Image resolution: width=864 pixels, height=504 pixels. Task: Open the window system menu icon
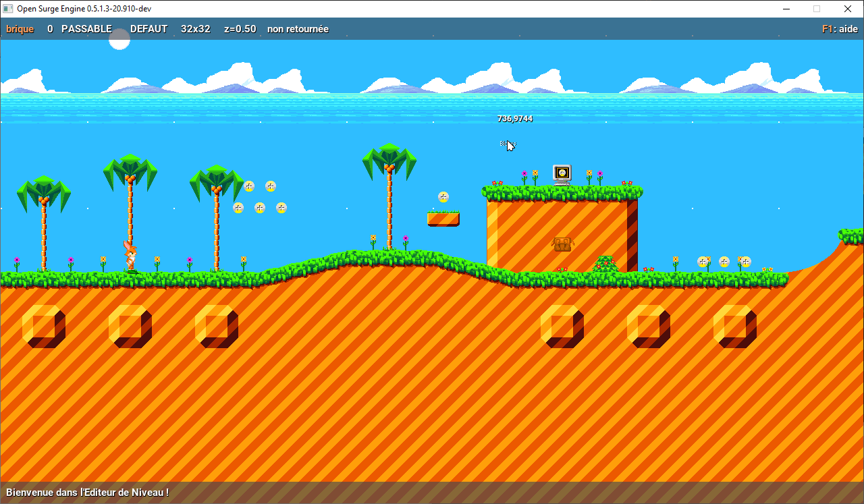tap(9, 9)
